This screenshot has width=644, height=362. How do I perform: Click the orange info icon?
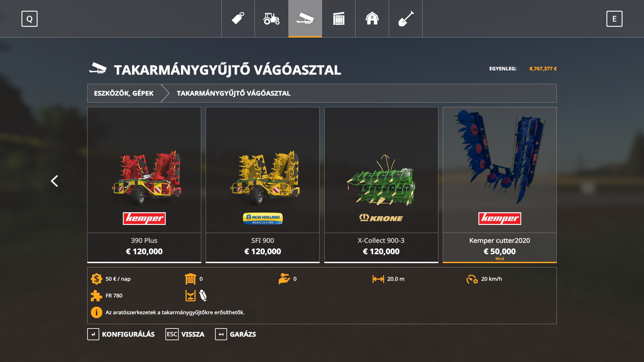pos(97,312)
